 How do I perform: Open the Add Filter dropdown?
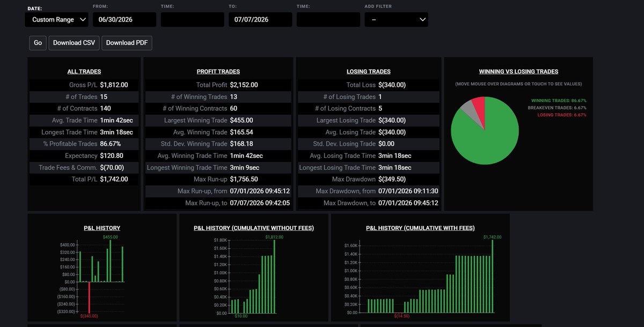(x=396, y=19)
